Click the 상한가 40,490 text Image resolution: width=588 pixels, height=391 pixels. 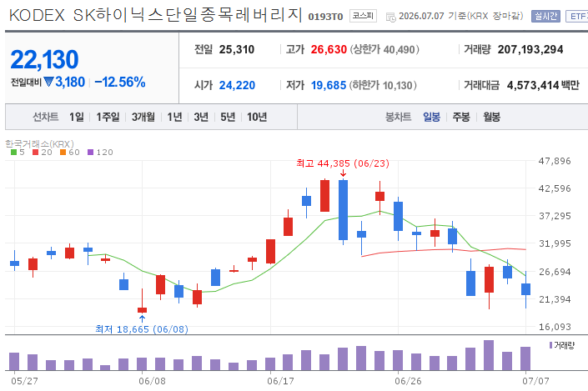pyautogui.click(x=384, y=49)
